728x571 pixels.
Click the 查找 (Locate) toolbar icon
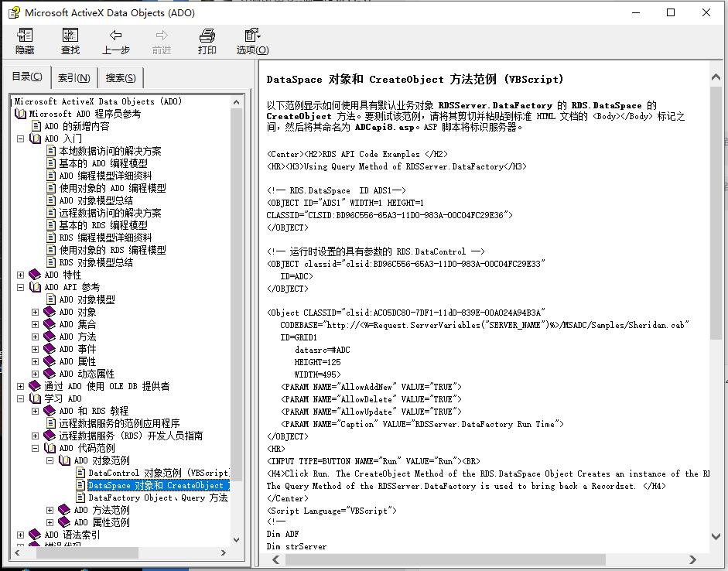(x=70, y=41)
